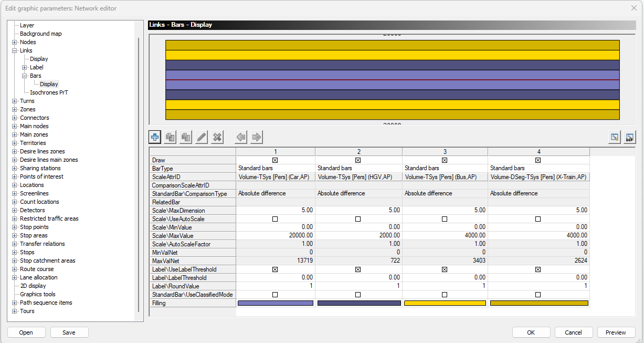The height and width of the screenshot is (343, 644).
Task: Enable UseClassifiedMode for column 1
Action: pos(275,295)
